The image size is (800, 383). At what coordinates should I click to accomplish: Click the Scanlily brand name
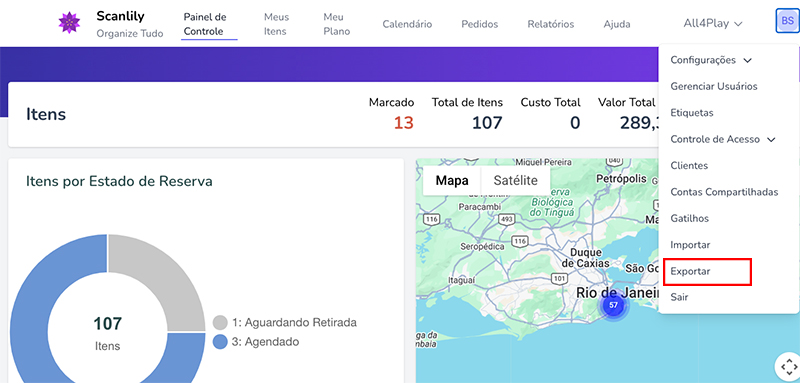coord(120,16)
